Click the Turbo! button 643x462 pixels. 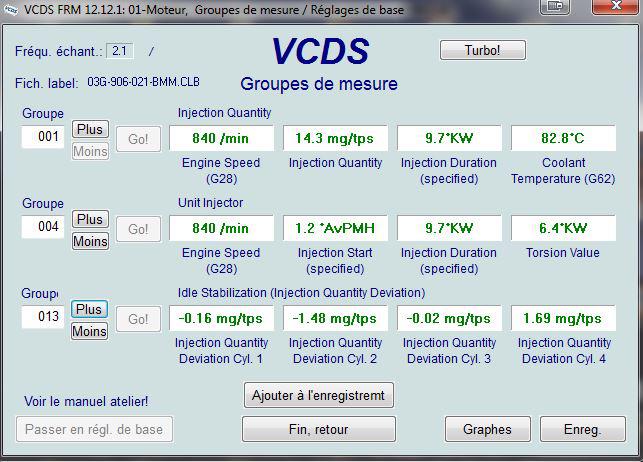pyautogui.click(x=483, y=50)
